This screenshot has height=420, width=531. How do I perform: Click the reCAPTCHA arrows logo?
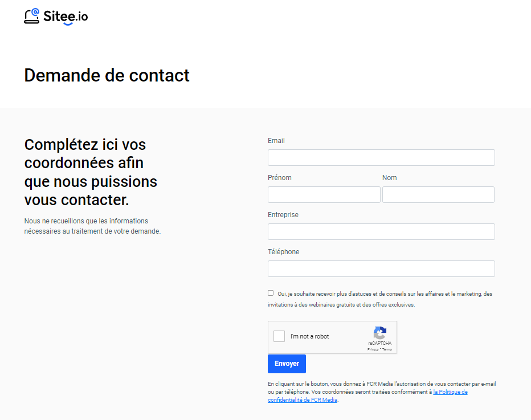tap(379, 333)
